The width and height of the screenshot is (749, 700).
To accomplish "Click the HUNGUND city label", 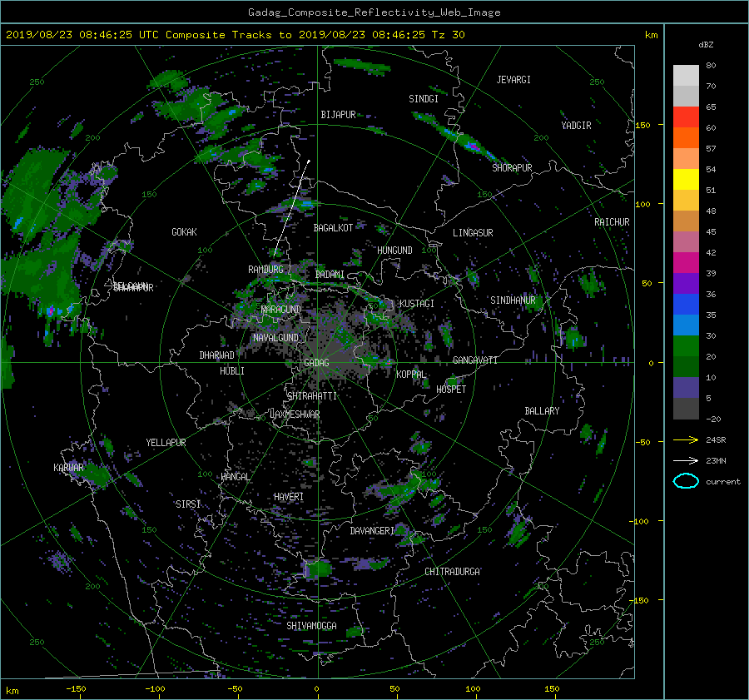I will (394, 251).
